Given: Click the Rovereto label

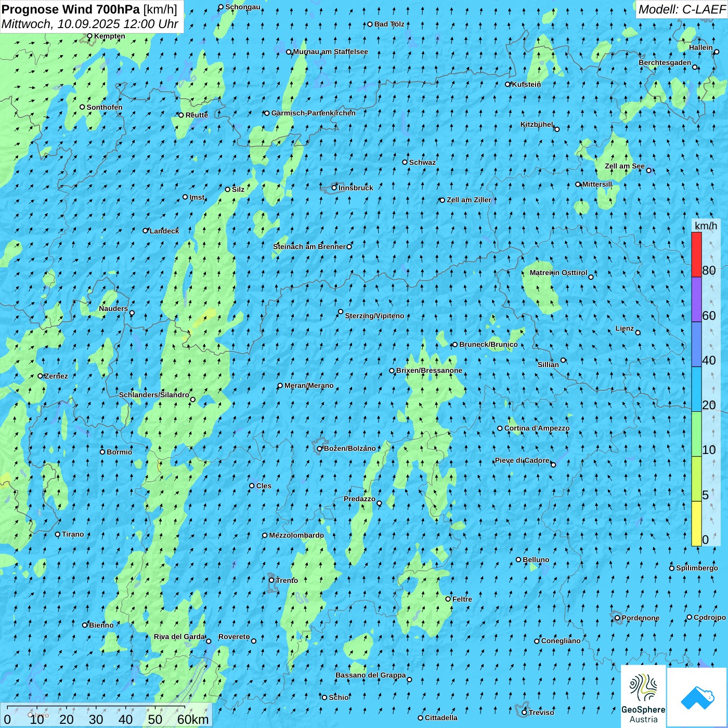Looking at the screenshot, I should click(234, 636).
